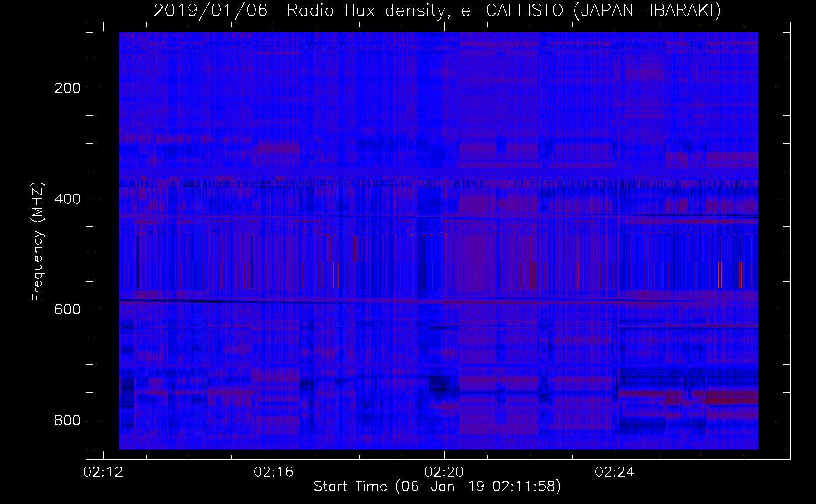This screenshot has height=504, width=816.
Task: Click the 02:12 time tick label
Action: [103, 472]
